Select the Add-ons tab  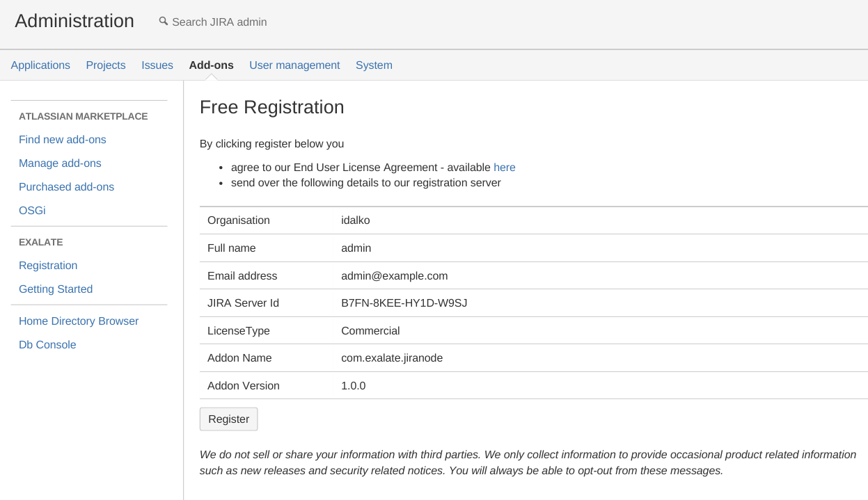coord(211,65)
